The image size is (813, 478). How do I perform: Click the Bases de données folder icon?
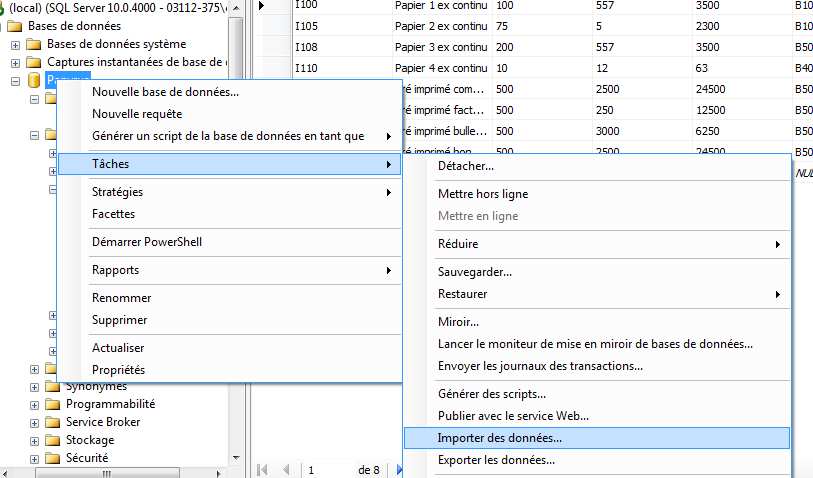[x=15, y=26]
